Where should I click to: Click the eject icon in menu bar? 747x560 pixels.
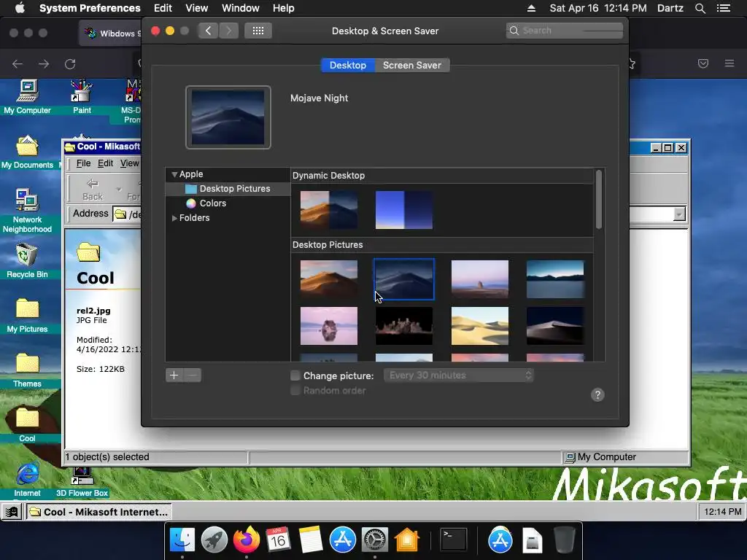[531, 8]
